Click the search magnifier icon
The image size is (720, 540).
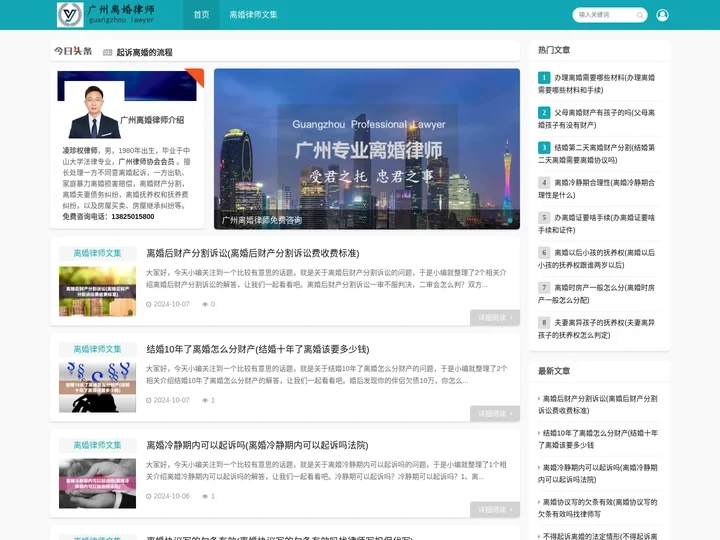640,15
